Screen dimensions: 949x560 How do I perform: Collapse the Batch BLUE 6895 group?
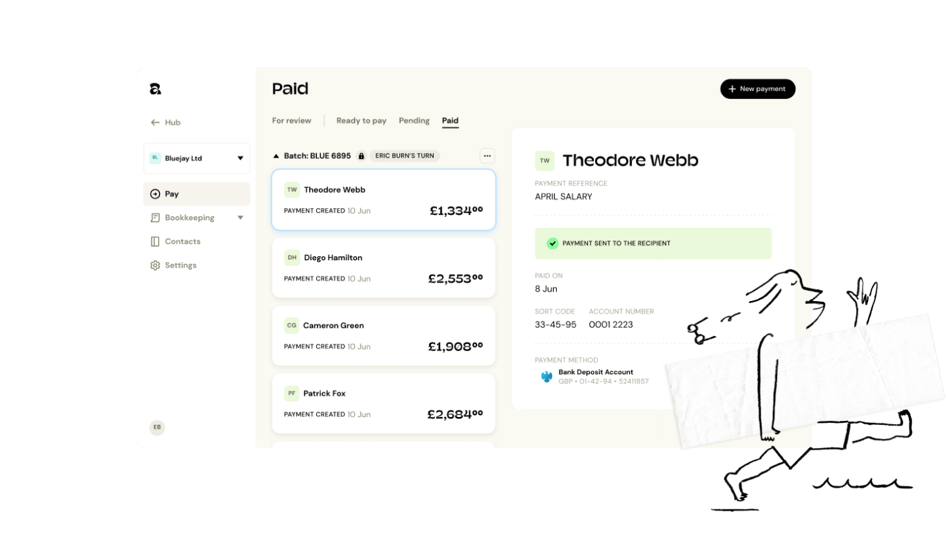pos(275,155)
